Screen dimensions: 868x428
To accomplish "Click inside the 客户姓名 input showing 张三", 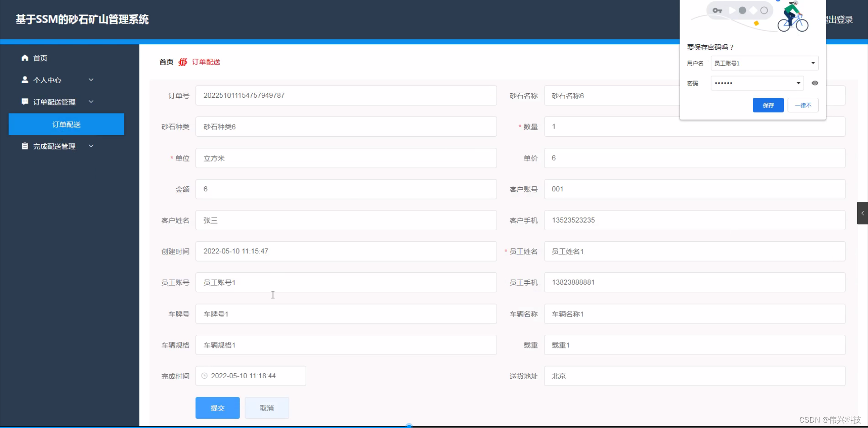I will click(346, 220).
